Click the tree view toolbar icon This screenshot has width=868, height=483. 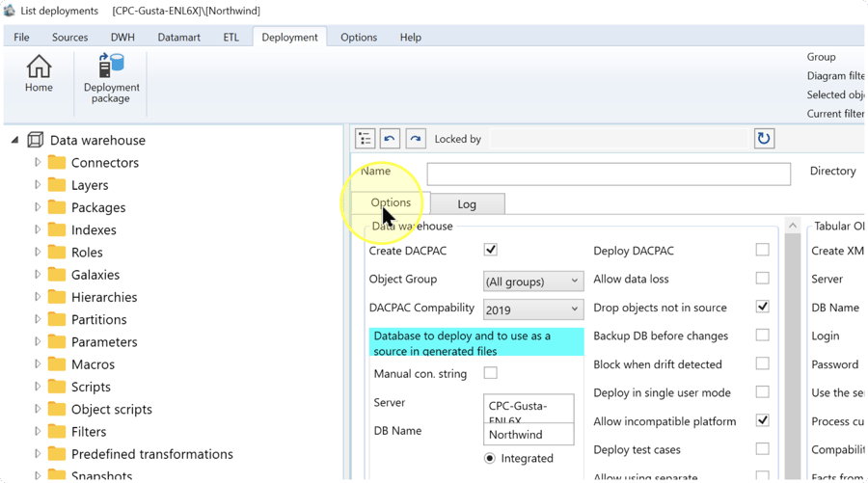click(365, 138)
